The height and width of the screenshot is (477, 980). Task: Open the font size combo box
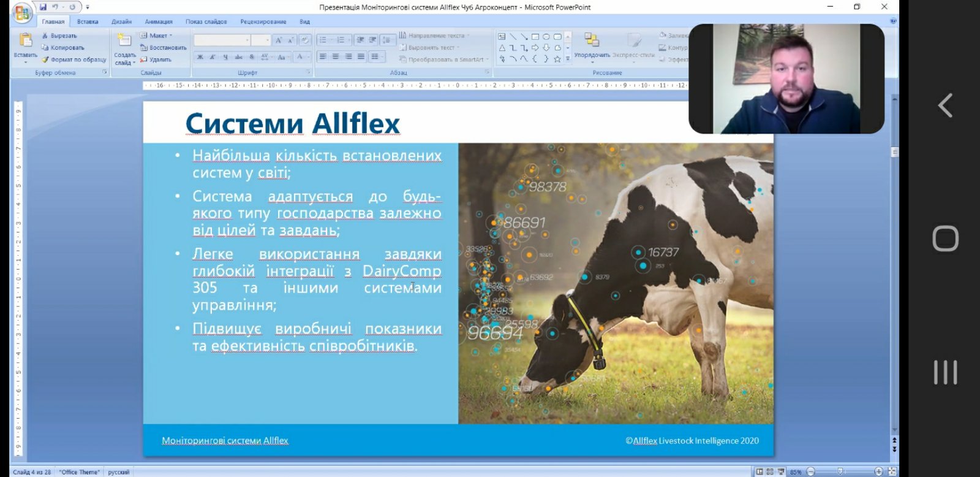point(261,40)
